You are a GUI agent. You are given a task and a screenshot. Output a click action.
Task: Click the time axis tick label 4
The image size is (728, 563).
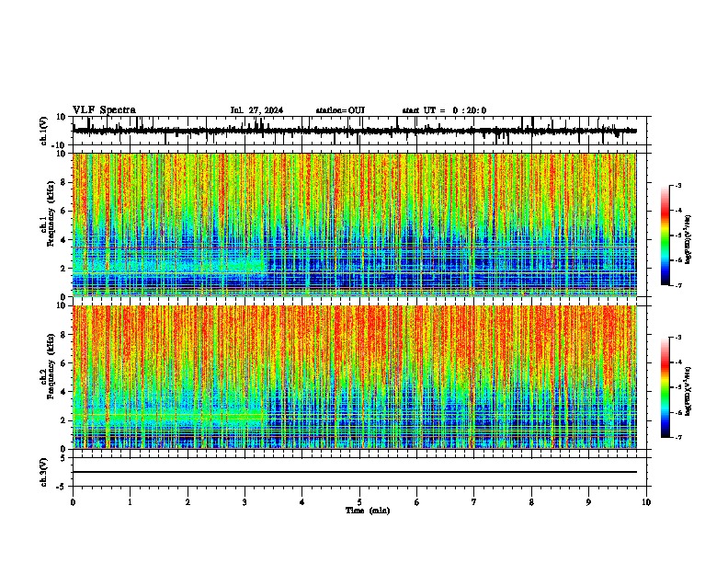(x=302, y=502)
